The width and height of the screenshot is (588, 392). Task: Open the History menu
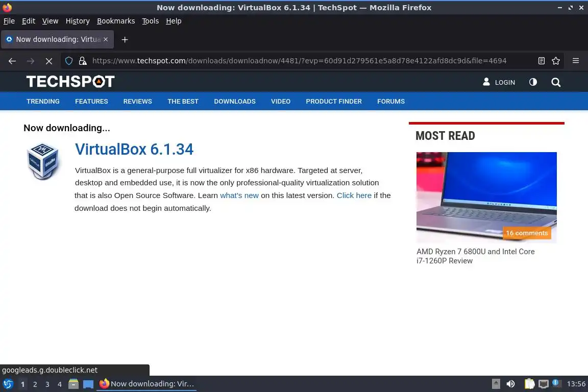tap(78, 21)
